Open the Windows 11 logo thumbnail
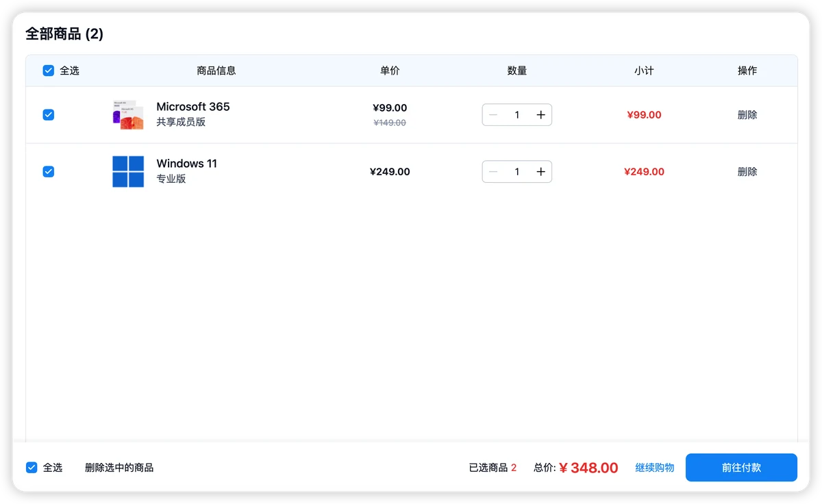The height and width of the screenshot is (504, 822). [128, 171]
